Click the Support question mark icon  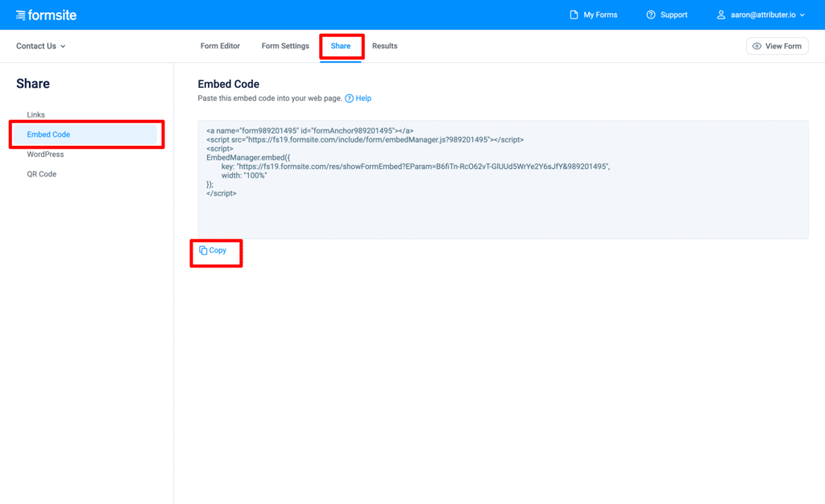tap(650, 14)
